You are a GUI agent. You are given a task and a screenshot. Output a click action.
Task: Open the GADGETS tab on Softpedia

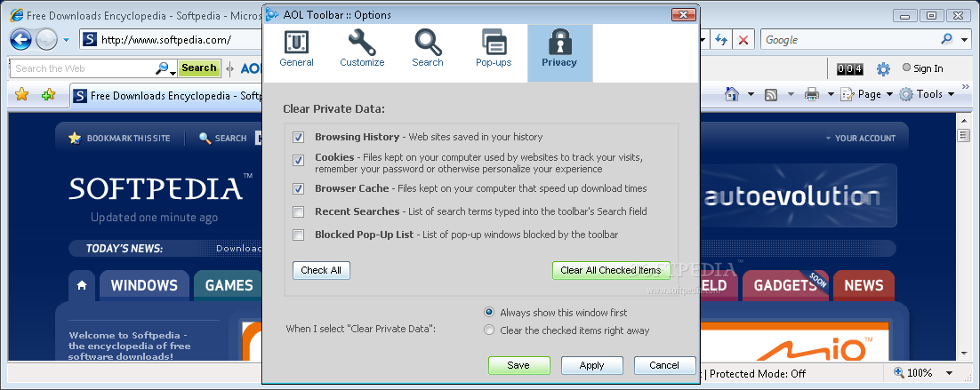click(785, 286)
